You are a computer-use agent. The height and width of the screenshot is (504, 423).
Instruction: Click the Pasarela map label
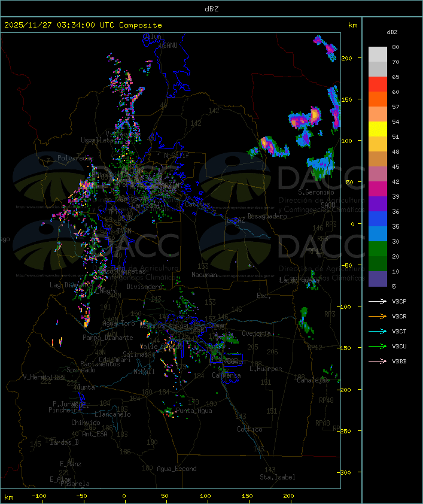point(75,484)
